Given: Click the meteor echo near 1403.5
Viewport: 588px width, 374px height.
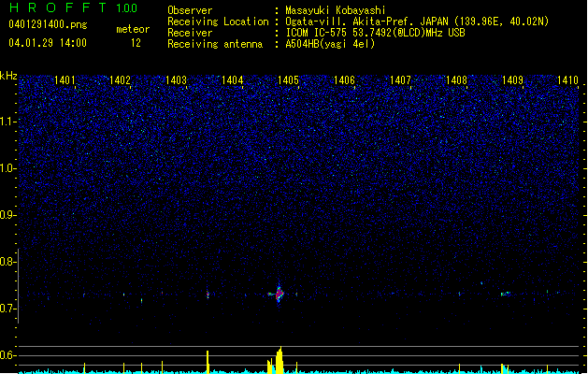Looking at the screenshot, I should pyautogui.click(x=208, y=295).
